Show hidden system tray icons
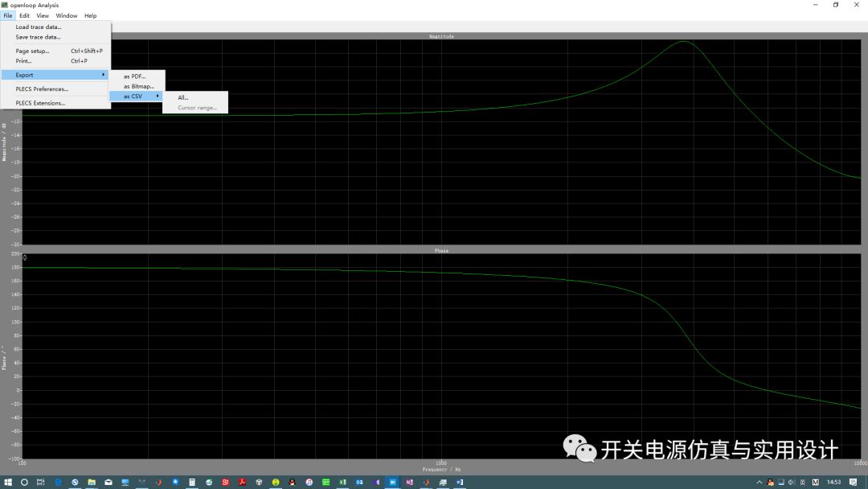 [759, 483]
